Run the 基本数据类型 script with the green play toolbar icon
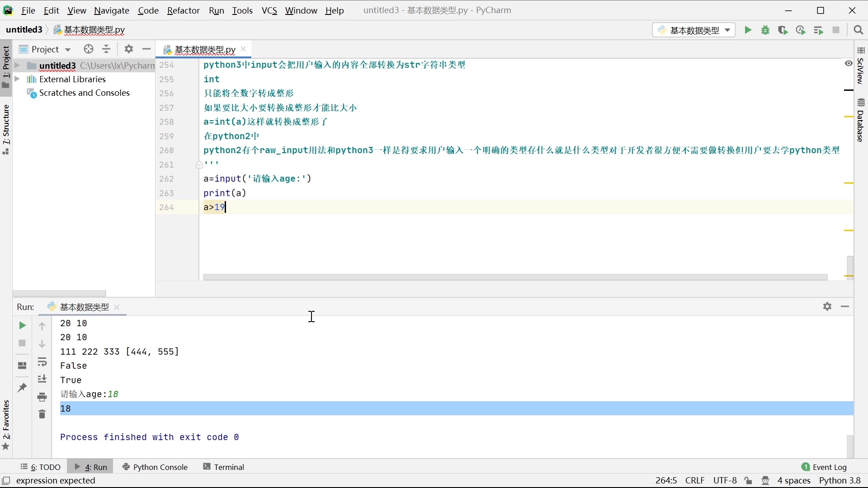 click(x=748, y=30)
